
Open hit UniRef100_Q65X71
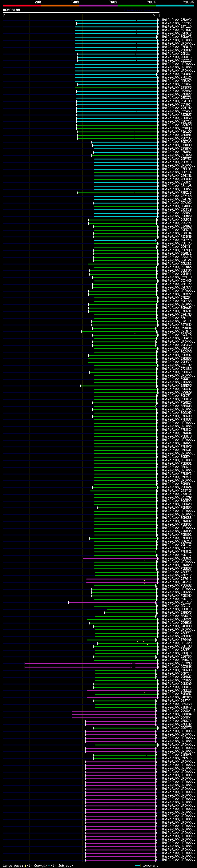click(x=177, y=98)
